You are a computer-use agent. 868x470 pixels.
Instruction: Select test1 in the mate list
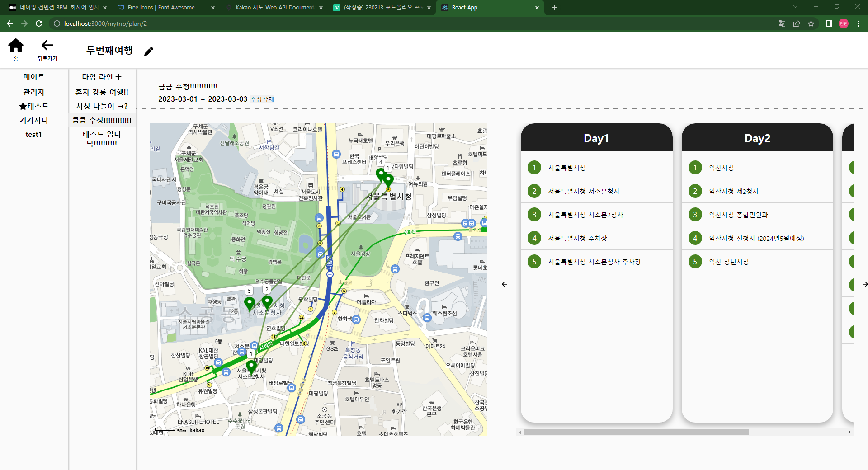(34, 134)
